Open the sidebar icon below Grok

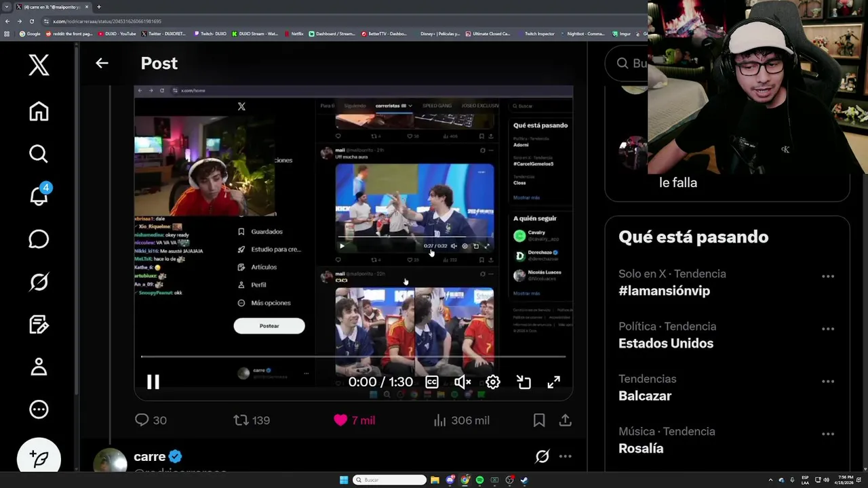(x=39, y=325)
